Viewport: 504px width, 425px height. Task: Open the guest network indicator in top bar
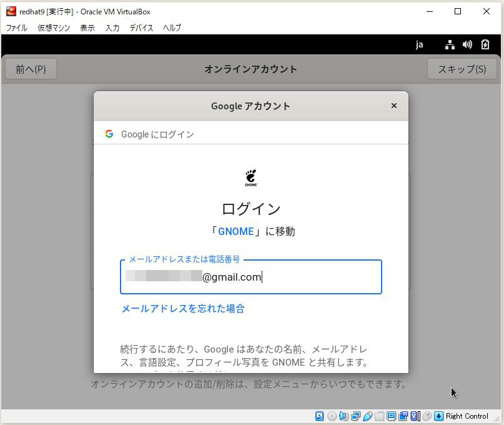pos(450,44)
